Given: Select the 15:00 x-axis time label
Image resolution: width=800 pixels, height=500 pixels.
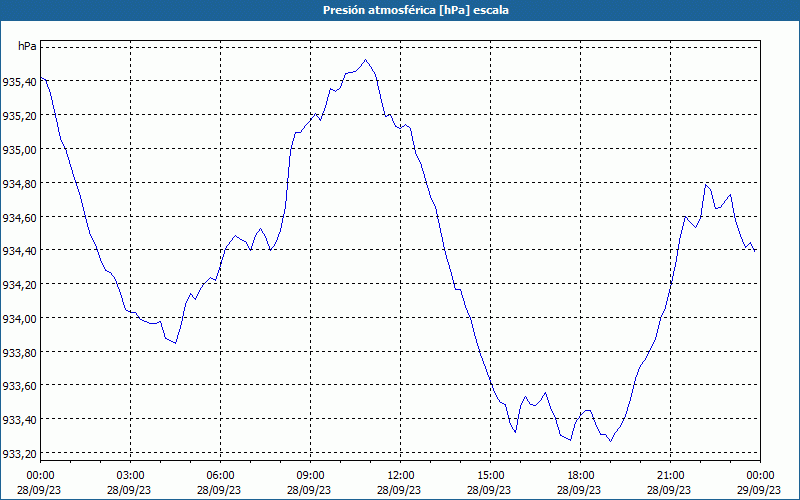Looking at the screenshot, I should tap(490, 476).
